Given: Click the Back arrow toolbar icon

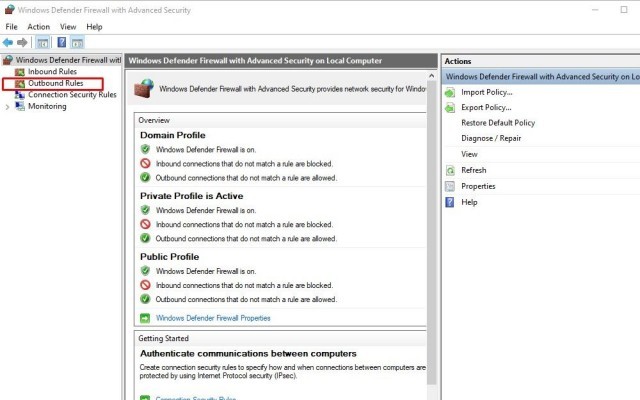Looking at the screenshot, I should 8,42.
